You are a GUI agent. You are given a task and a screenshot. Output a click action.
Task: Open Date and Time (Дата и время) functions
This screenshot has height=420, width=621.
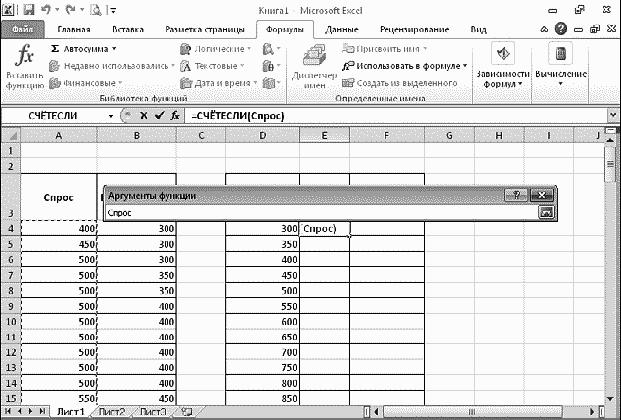coord(218,83)
